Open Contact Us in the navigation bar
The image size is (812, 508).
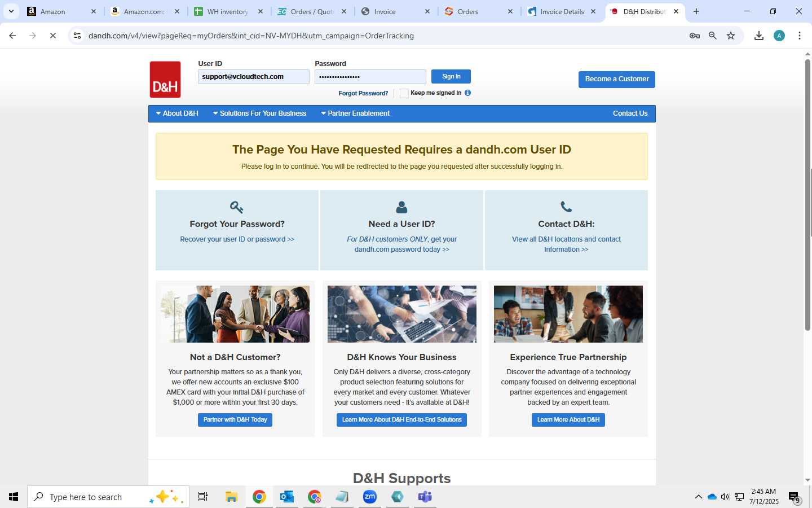click(630, 113)
